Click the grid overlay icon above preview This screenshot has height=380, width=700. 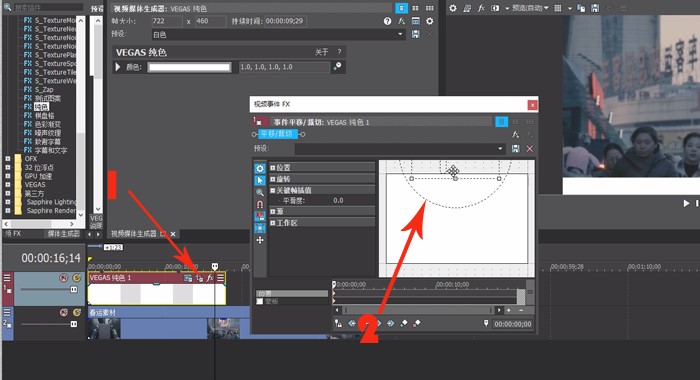click(x=558, y=8)
